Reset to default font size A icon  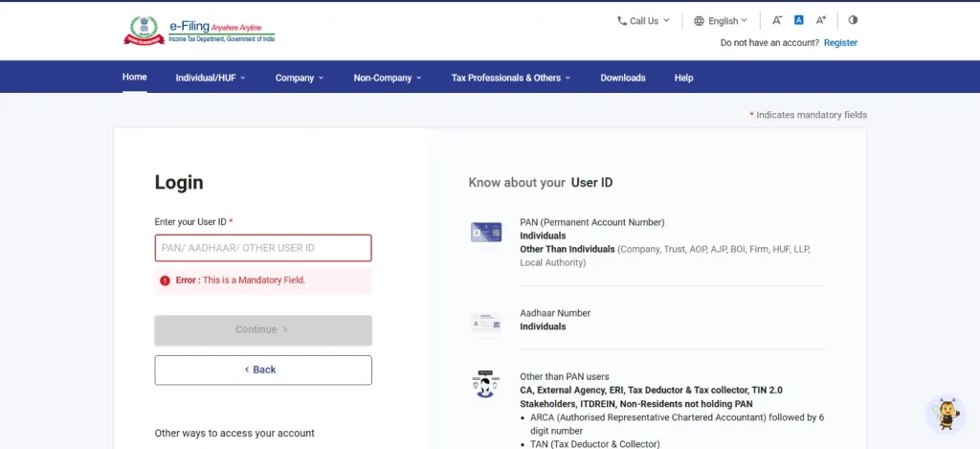pos(799,20)
